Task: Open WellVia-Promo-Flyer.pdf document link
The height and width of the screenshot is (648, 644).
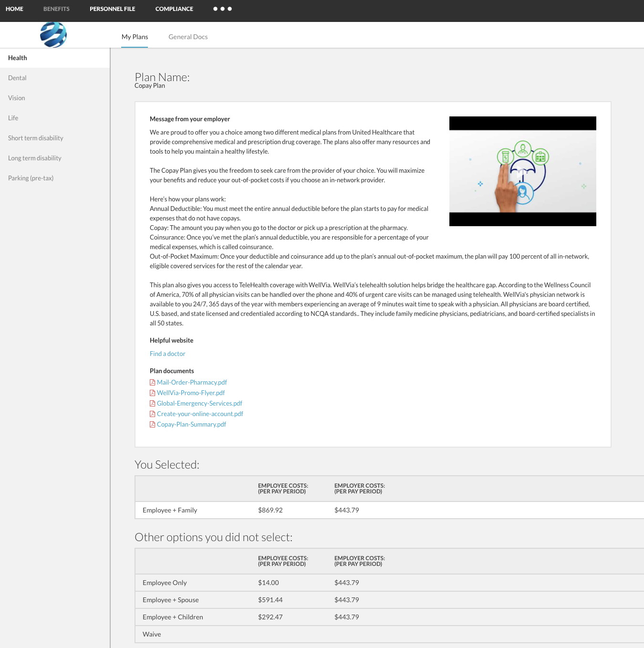Action: point(191,393)
